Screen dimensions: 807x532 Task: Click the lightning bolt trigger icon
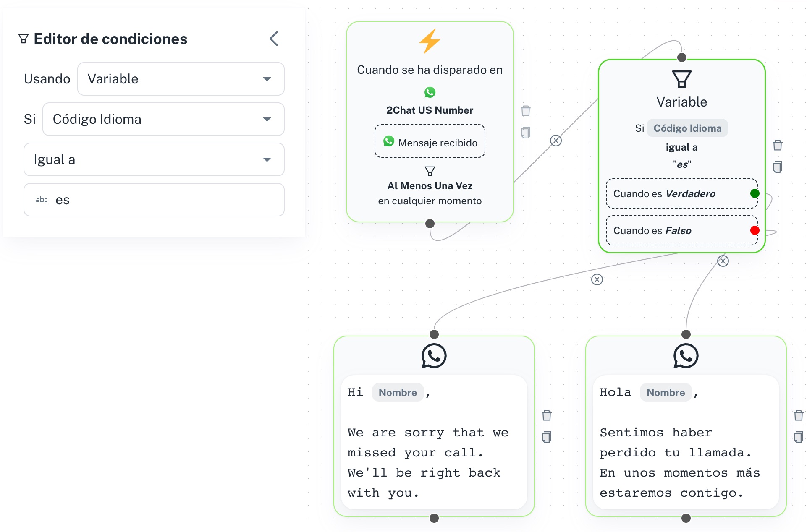pos(430,41)
